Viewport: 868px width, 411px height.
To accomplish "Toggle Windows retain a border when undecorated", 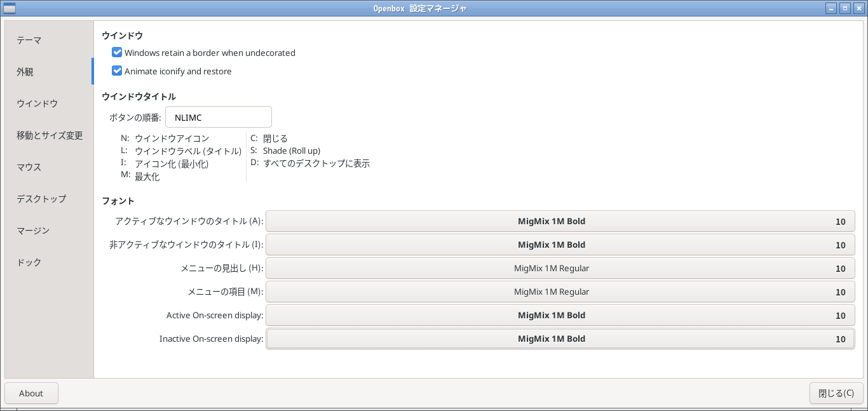I will tap(203, 53).
